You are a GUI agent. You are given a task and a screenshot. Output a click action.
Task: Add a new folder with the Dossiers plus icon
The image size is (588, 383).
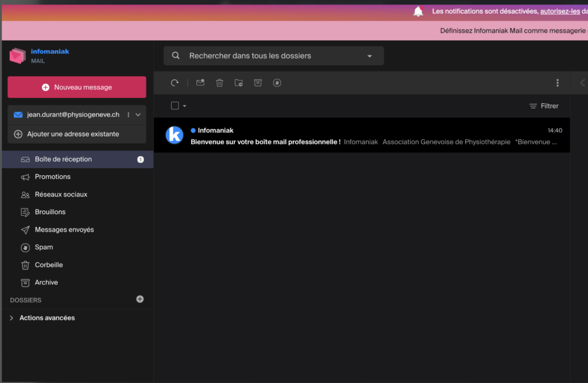pyautogui.click(x=140, y=299)
